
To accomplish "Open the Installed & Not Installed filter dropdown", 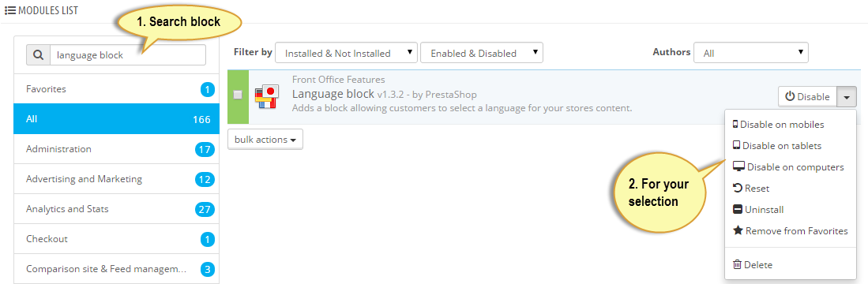I will coord(346,53).
